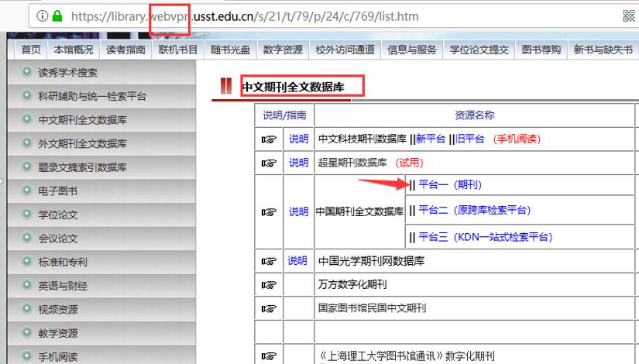Image resolution: width=639 pixels, height=364 pixels.
Task: Expand 标准和专利 sidebar section
Action: [x=64, y=262]
